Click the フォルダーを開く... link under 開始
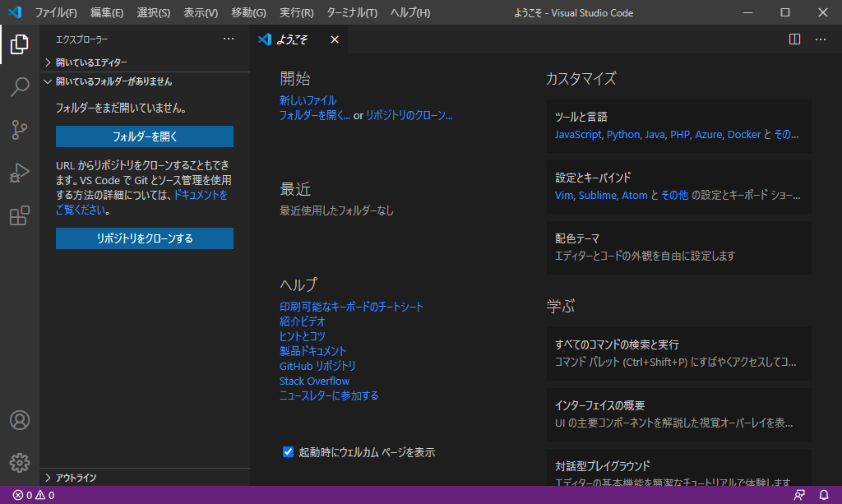 pyautogui.click(x=315, y=115)
